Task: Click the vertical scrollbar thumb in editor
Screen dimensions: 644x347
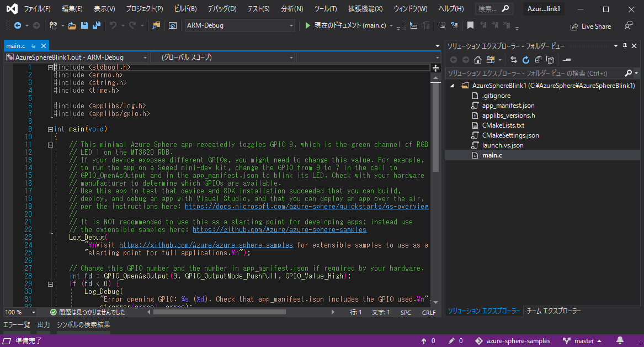Action: click(x=436, y=127)
